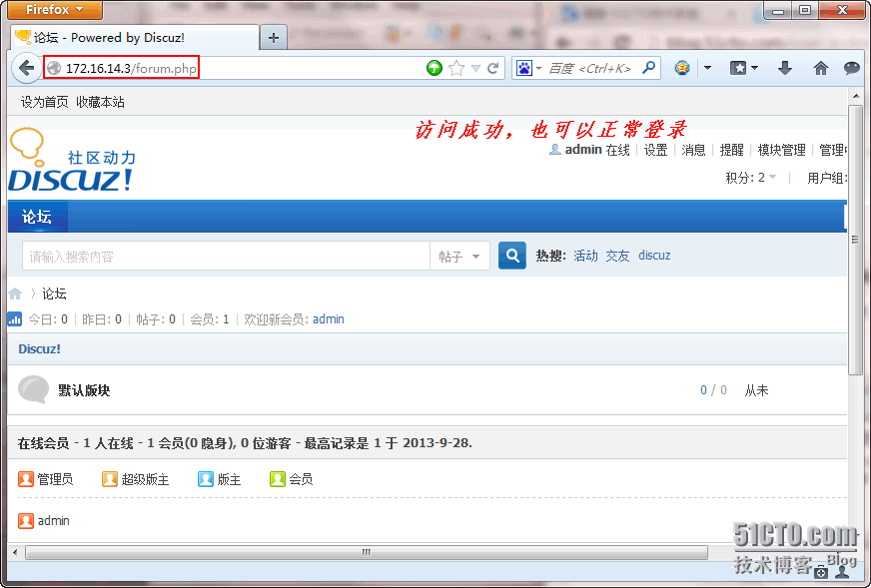Click the Discuz! logo

(72, 160)
